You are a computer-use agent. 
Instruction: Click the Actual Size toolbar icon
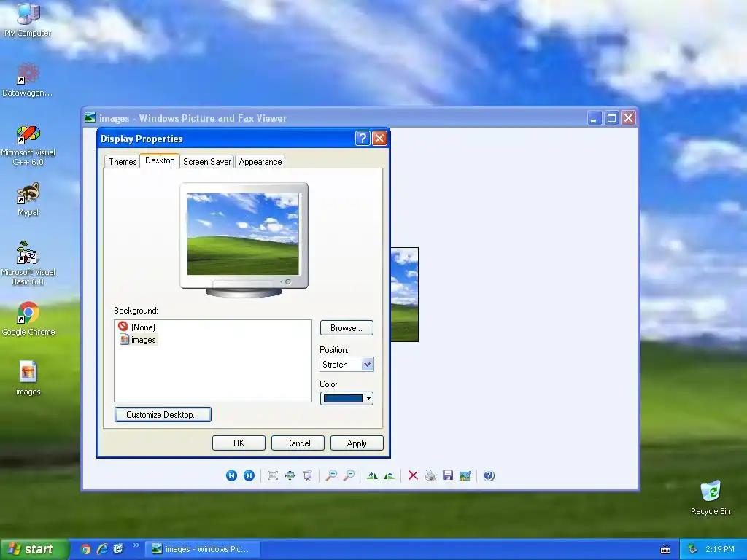click(x=290, y=475)
